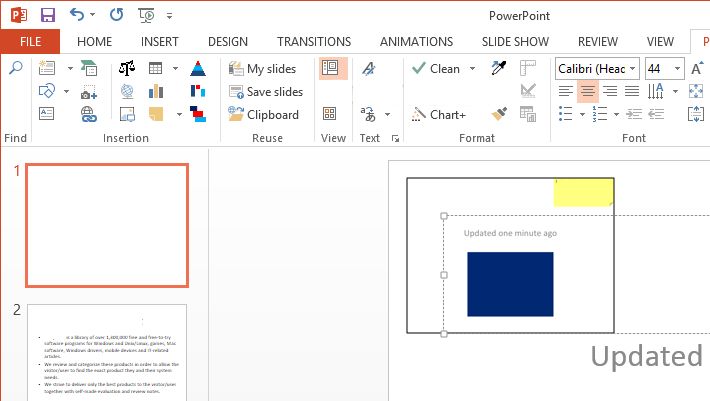Select slide 1 thumbnail
This screenshot has height=401, width=710.
(x=107, y=225)
